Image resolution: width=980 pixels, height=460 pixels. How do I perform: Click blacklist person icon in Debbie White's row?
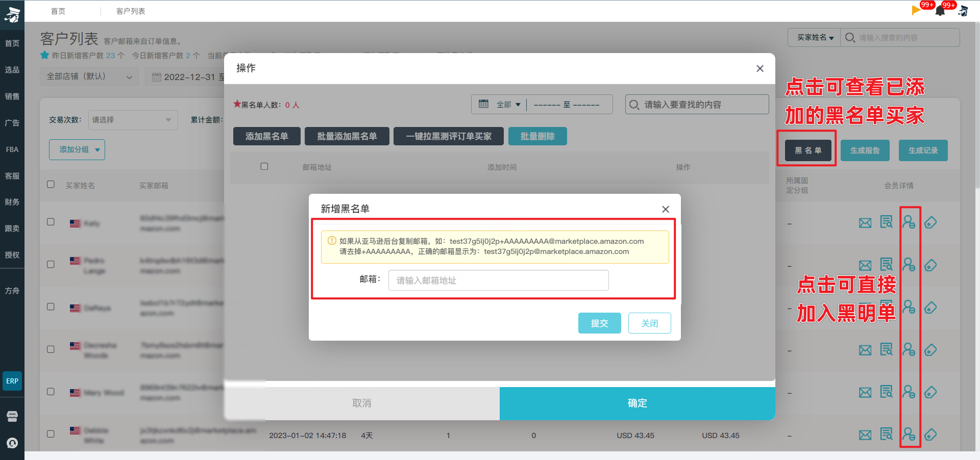tap(909, 434)
